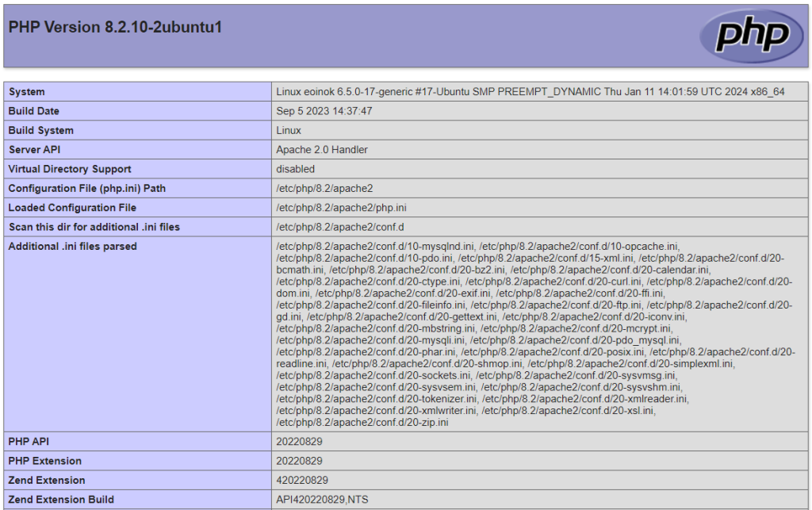Click the Loaded Configuration File label

[x=72, y=208]
